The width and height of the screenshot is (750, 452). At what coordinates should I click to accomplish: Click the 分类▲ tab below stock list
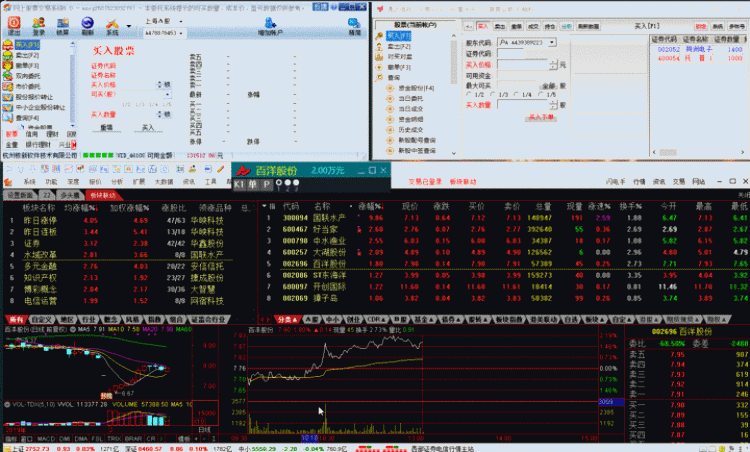point(287,320)
